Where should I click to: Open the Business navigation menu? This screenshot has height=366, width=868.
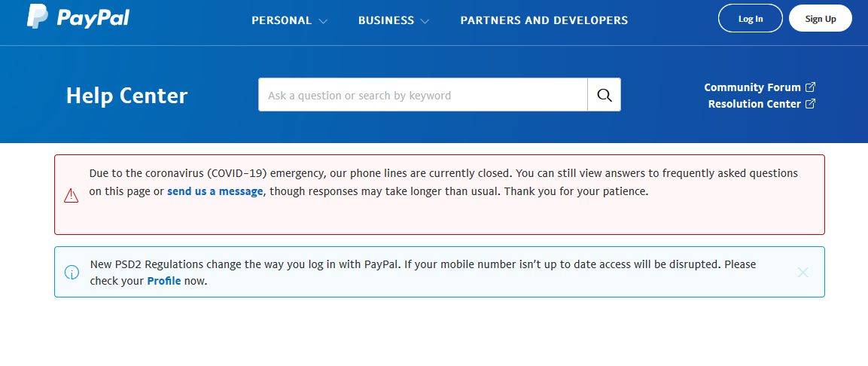click(x=386, y=20)
